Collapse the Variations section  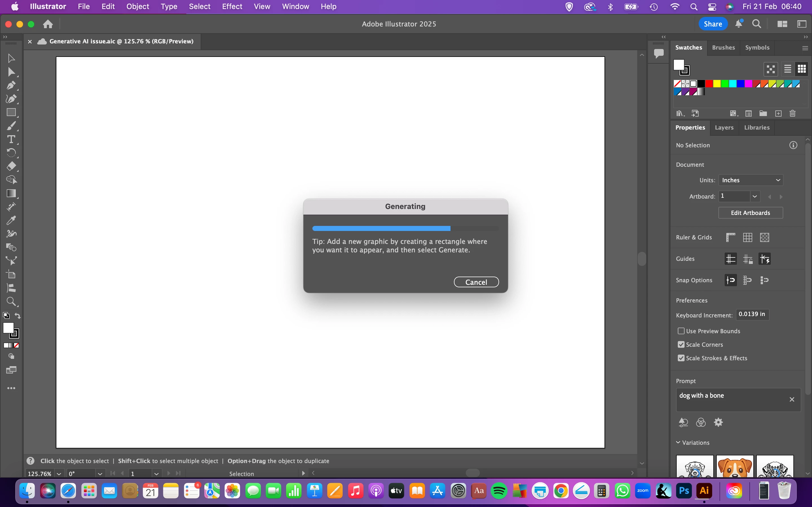tap(678, 442)
